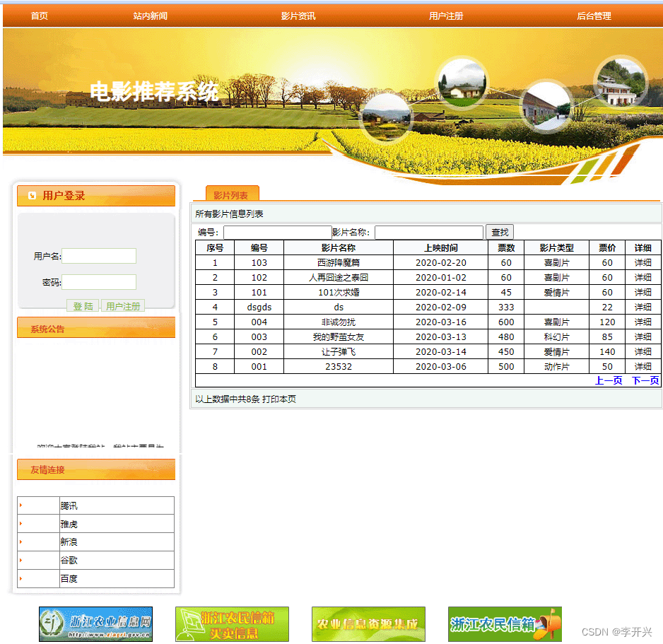Open 详细 for 非诚勿扰

pos(643,322)
